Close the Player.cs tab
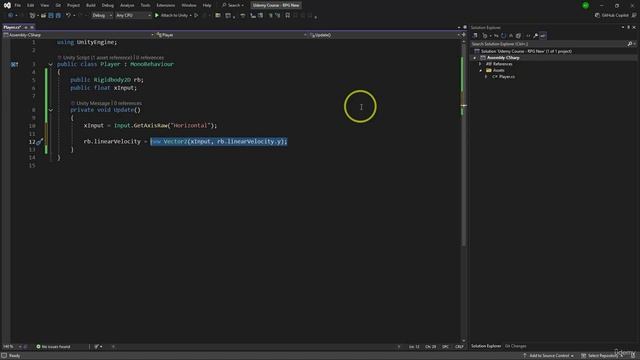Viewport: 640px width, 360px height. [x=32, y=27]
